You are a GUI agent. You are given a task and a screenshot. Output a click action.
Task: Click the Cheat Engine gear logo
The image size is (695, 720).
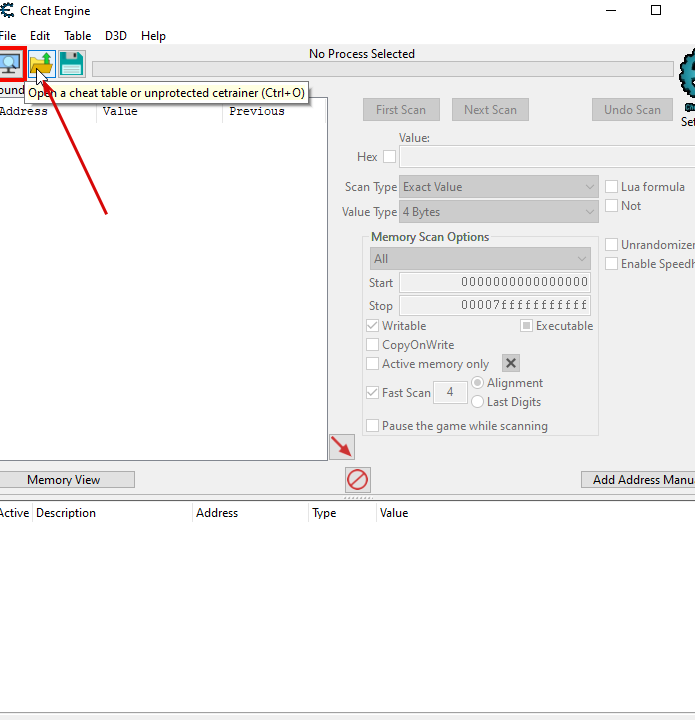click(687, 73)
